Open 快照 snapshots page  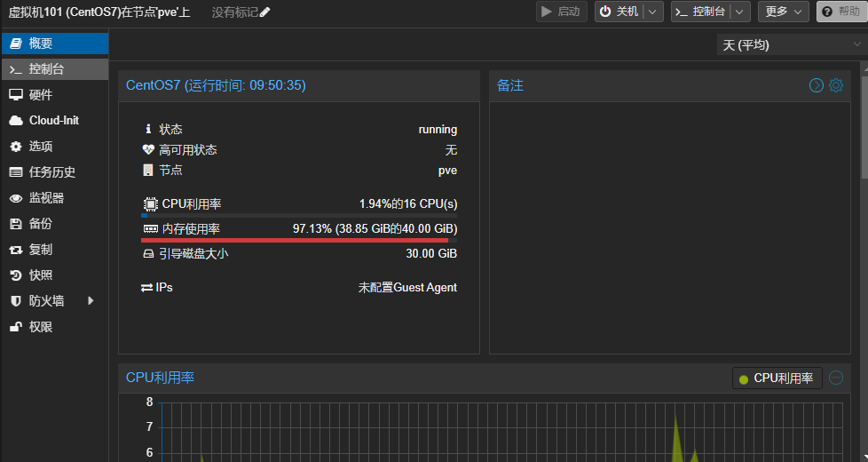point(55,275)
